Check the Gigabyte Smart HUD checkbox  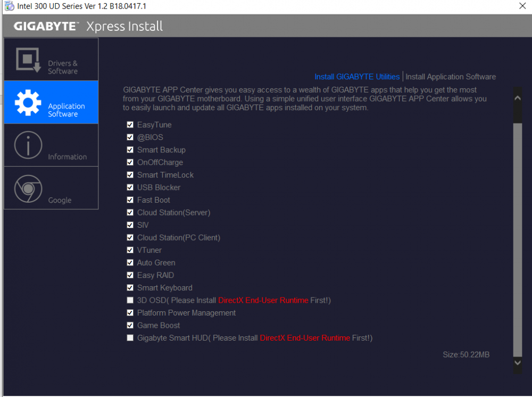click(130, 338)
